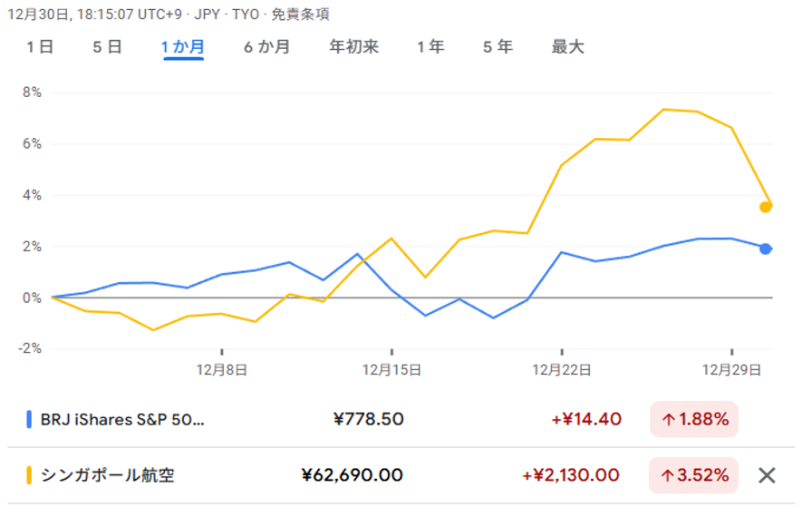Image resolution: width=812 pixels, height=517 pixels.
Task: Click the ↑3.52% change badge
Action: [693, 475]
